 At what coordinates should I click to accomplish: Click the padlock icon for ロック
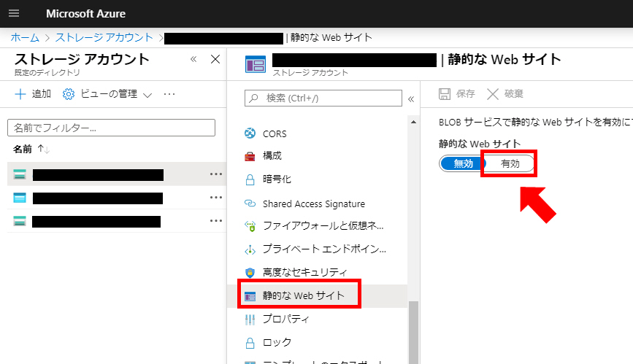(250, 343)
